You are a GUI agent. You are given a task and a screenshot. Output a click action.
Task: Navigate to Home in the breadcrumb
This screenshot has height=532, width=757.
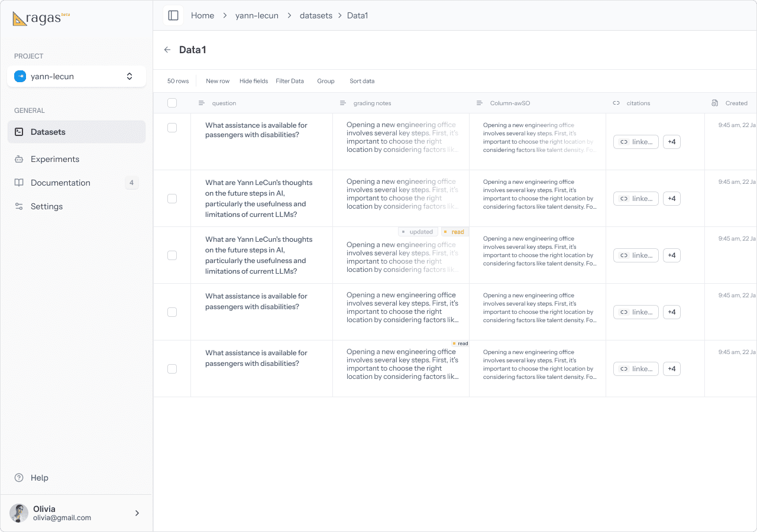point(202,15)
